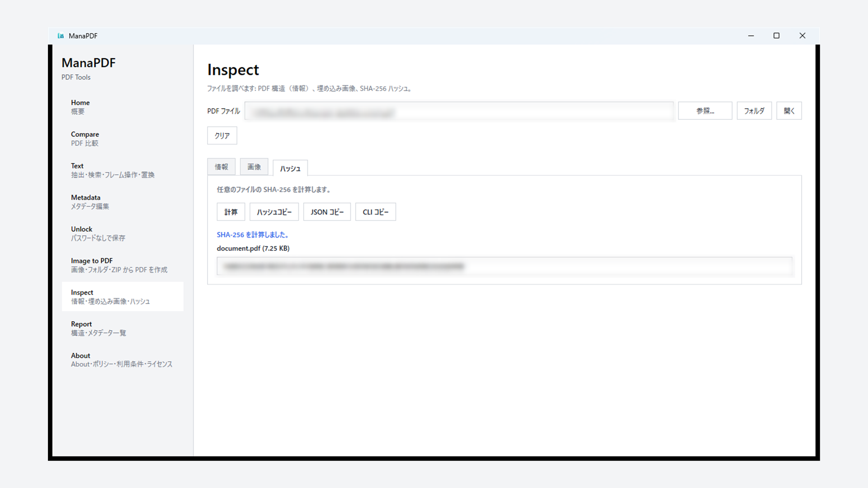Open the Text 抽出・検索 tools

click(123, 170)
